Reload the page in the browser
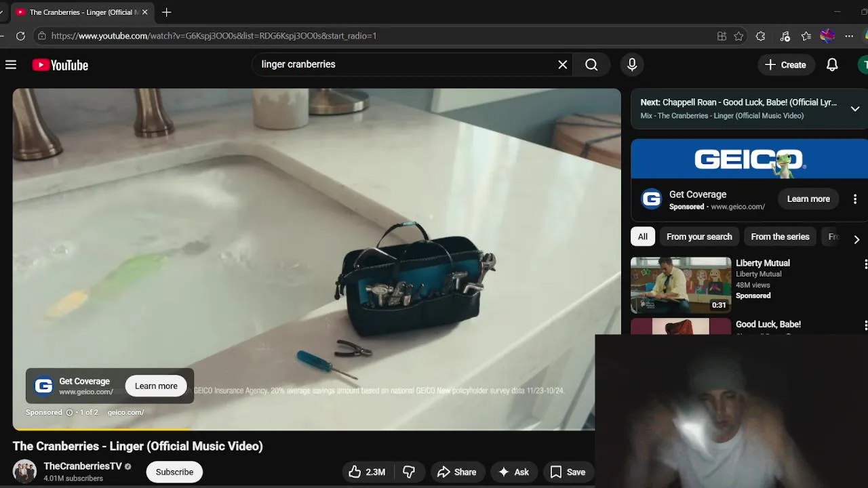This screenshot has height=488, width=868. pos(20,36)
